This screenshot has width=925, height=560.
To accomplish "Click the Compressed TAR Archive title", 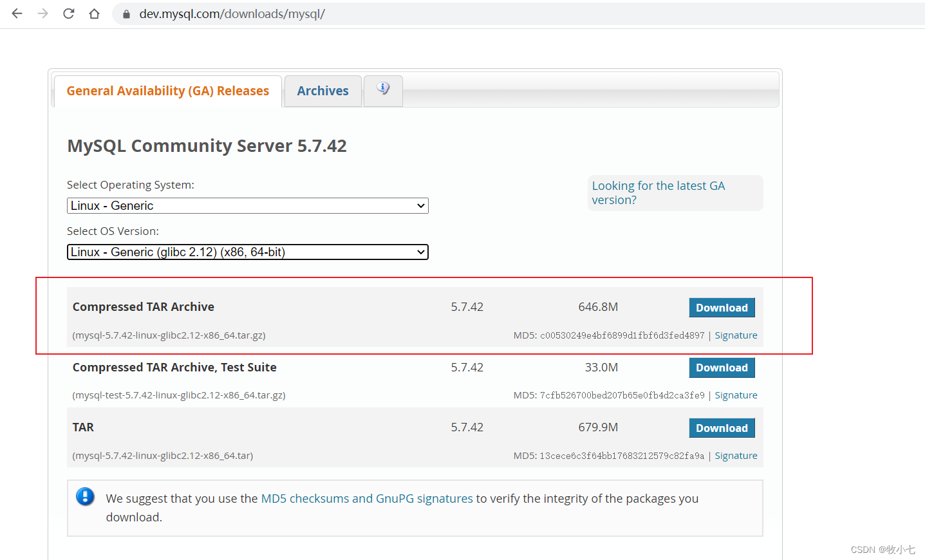I will (144, 307).
